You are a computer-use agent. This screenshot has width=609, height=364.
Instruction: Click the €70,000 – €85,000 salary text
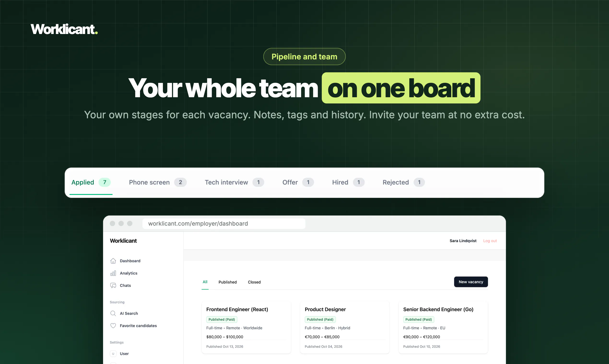[322, 337]
